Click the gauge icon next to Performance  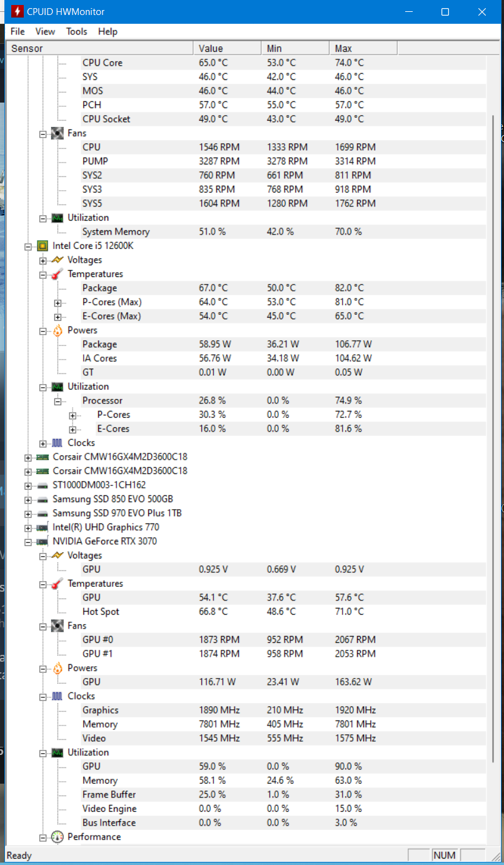[58, 837]
